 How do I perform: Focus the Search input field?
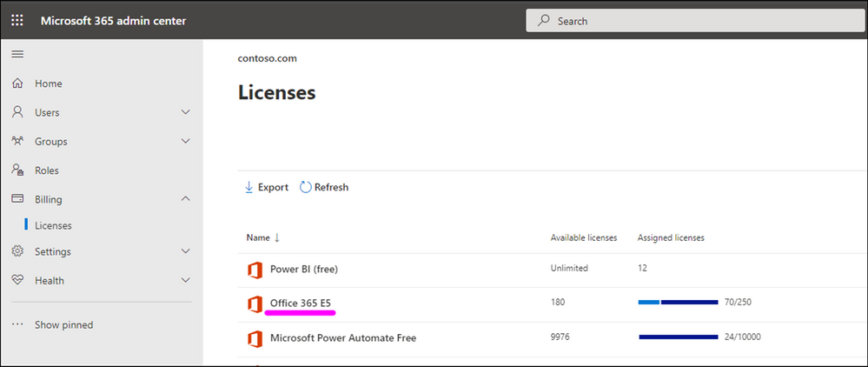(x=696, y=21)
